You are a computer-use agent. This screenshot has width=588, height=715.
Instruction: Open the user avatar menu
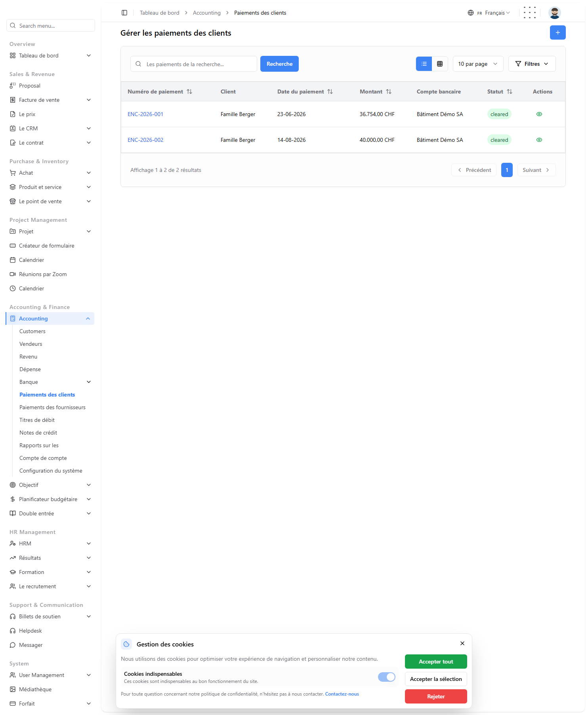click(x=555, y=13)
